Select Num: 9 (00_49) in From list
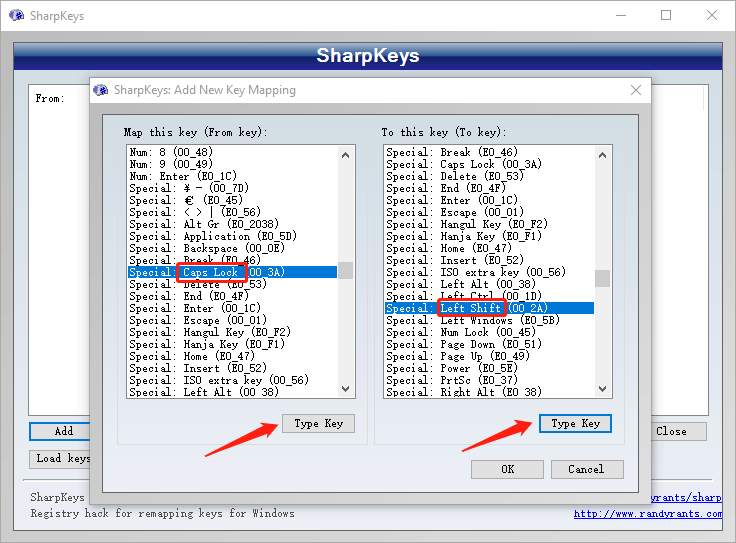The height and width of the screenshot is (543, 736). click(x=232, y=164)
